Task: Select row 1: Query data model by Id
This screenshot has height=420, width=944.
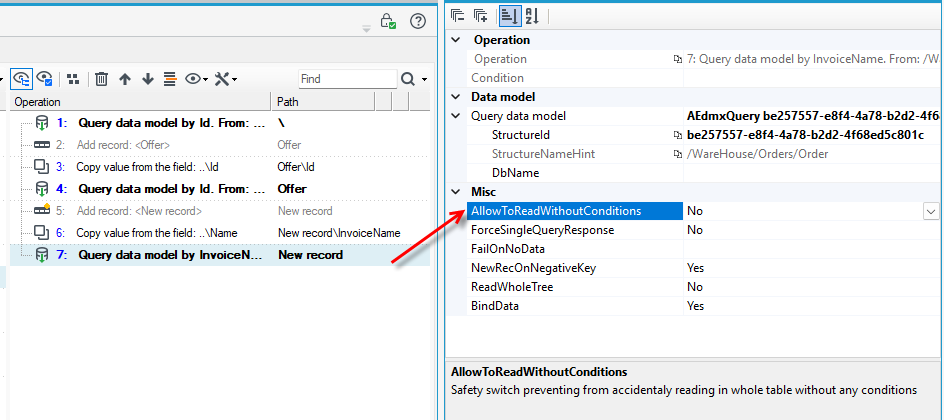Action: point(220,123)
